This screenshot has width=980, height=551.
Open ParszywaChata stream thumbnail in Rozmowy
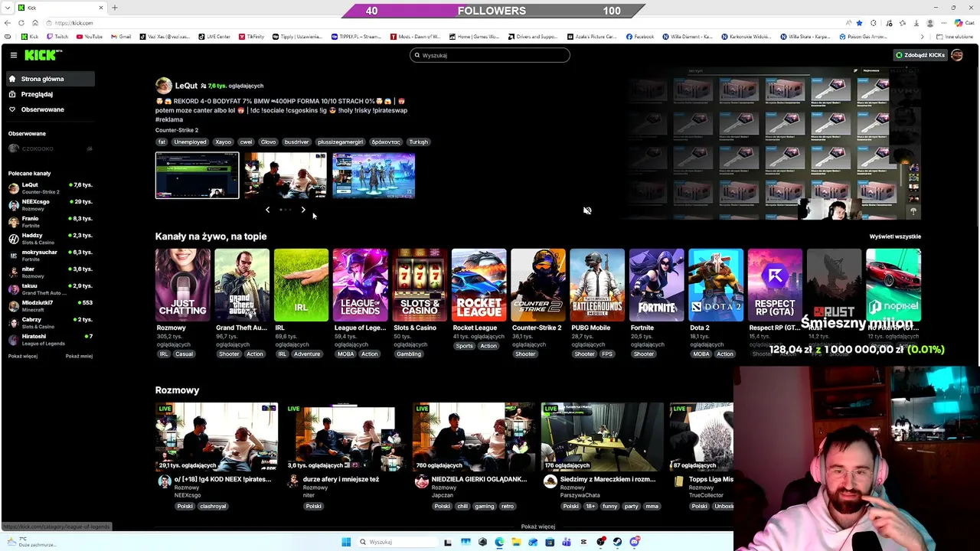tap(603, 436)
